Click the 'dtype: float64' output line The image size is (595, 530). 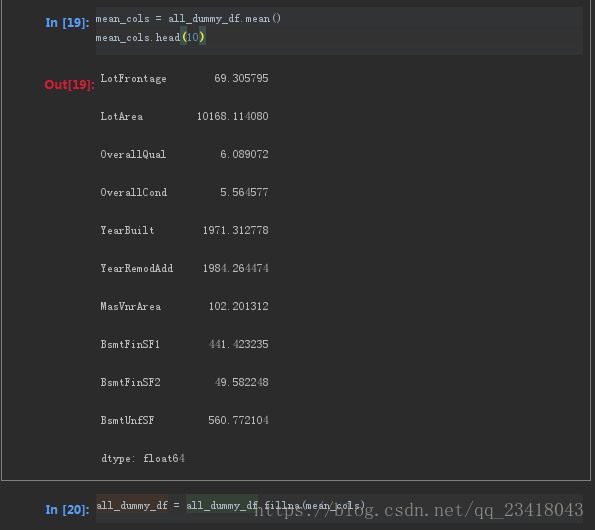(x=143, y=458)
